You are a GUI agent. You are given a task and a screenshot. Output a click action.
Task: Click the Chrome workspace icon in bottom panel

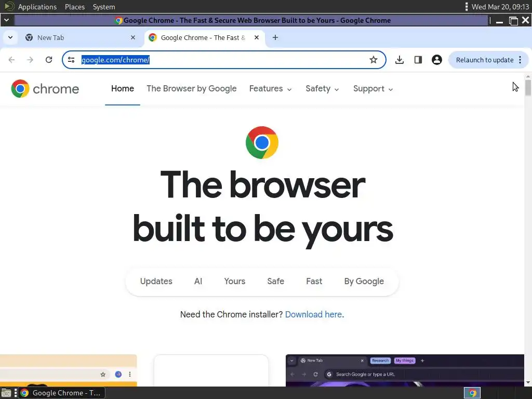pyautogui.click(x=472, y=393)
